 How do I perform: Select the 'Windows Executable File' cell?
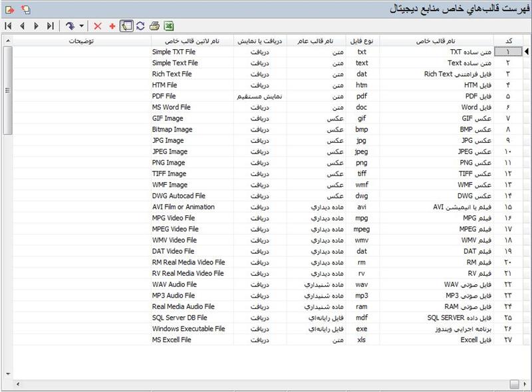click(192, 329)
